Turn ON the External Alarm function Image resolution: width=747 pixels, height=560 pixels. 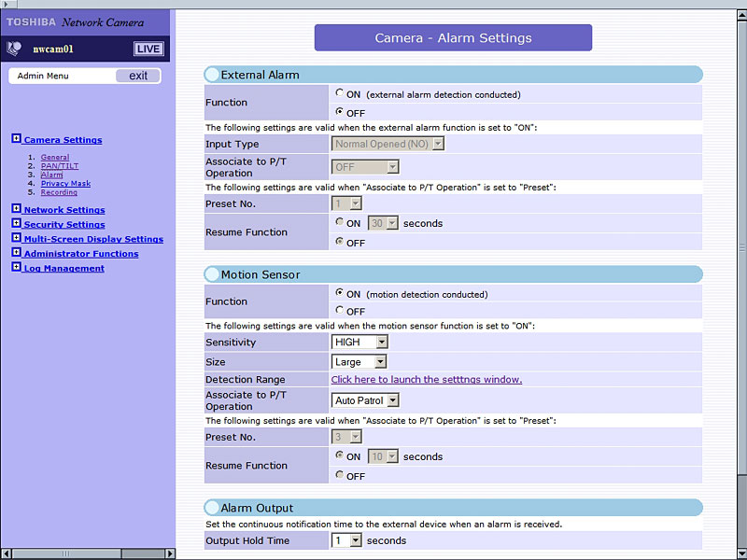click(x=339, y=93)
